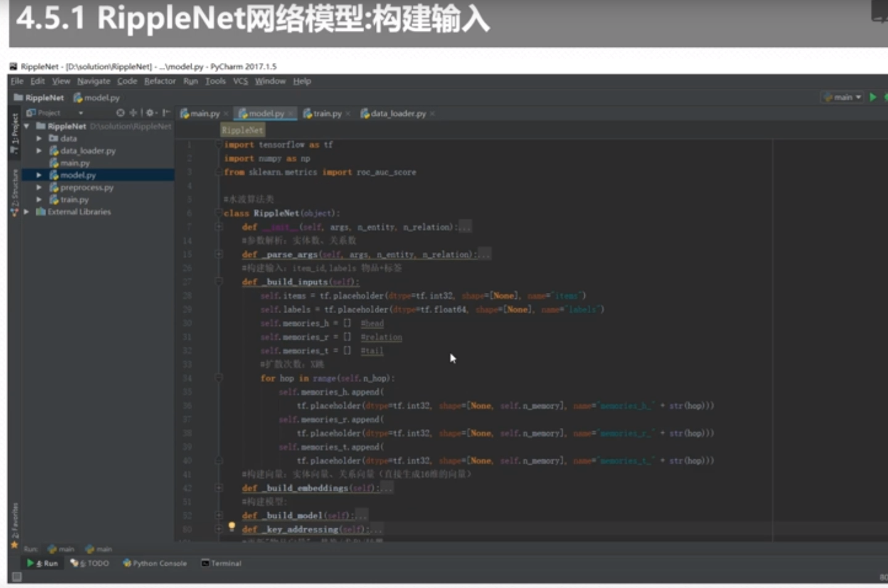888x588 pixels.
Task: Open the Project panel gear settings
Action: (x=150, y=113)
